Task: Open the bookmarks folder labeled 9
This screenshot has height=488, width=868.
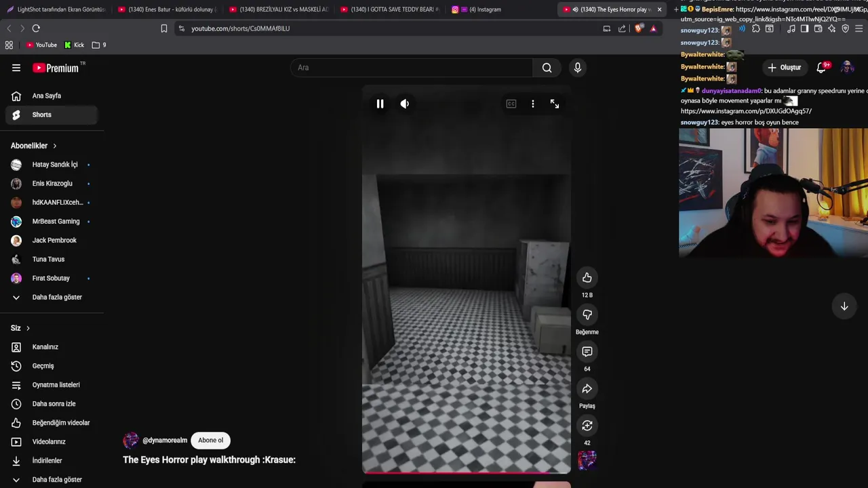Action: (x=99, y=45)
